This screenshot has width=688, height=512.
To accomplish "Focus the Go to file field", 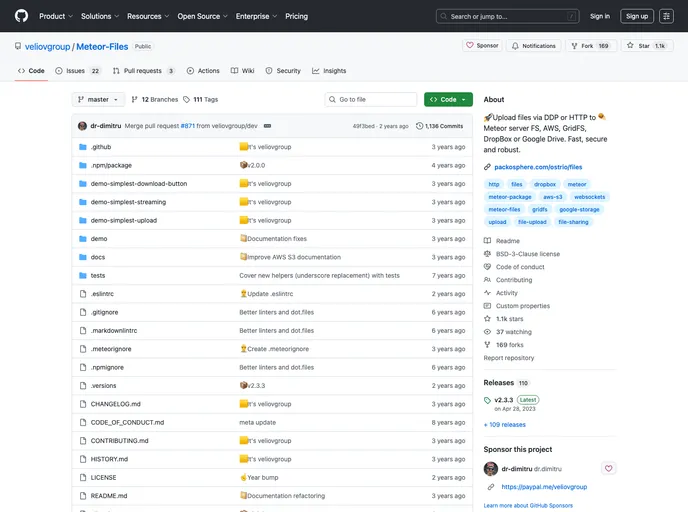I will (371, 100).
